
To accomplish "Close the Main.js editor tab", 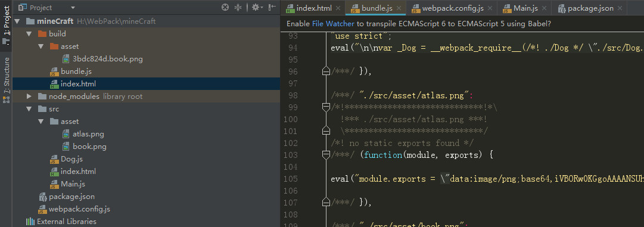I will pyautogui.click(x=544, y=8).
